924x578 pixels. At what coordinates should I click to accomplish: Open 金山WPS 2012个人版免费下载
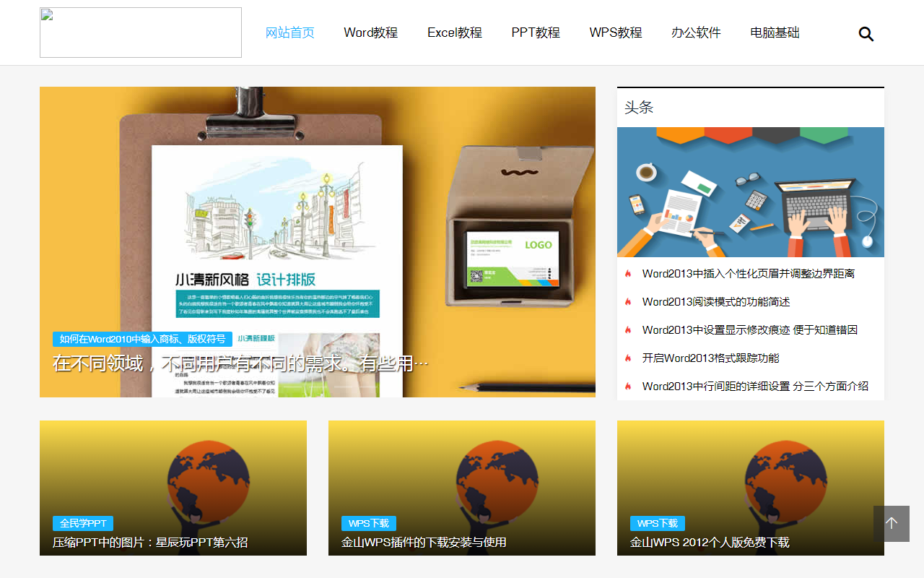point(710,543)
